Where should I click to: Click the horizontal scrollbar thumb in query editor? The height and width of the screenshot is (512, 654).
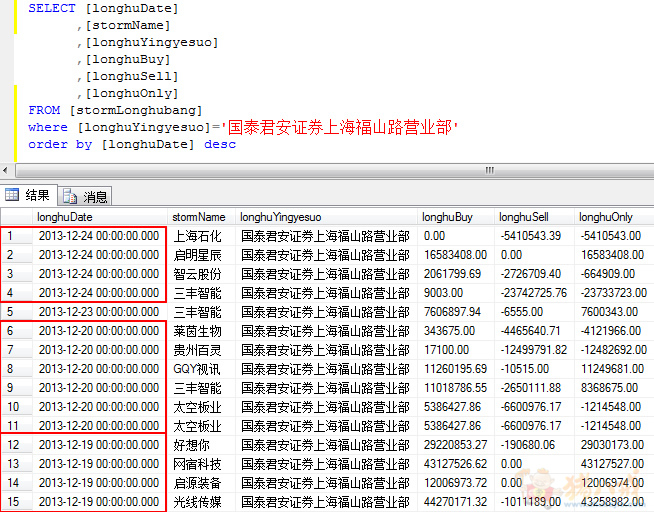coord(335,171)
